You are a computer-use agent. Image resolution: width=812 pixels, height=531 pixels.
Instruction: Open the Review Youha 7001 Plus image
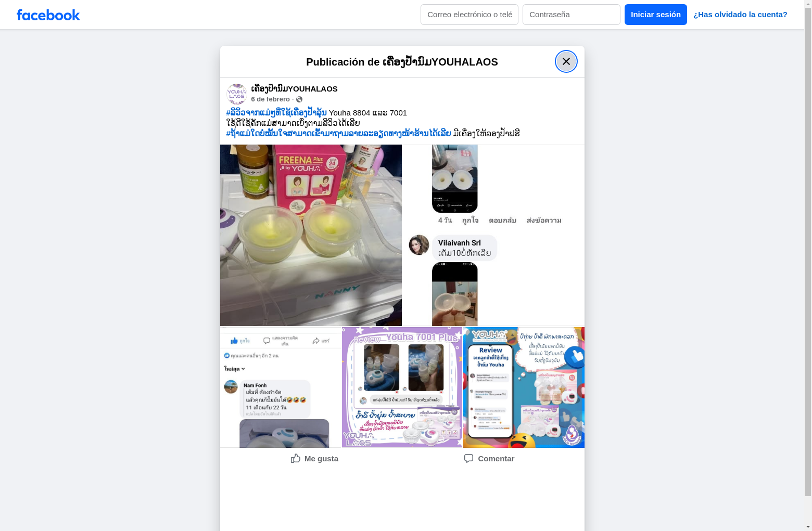[402, 387]
